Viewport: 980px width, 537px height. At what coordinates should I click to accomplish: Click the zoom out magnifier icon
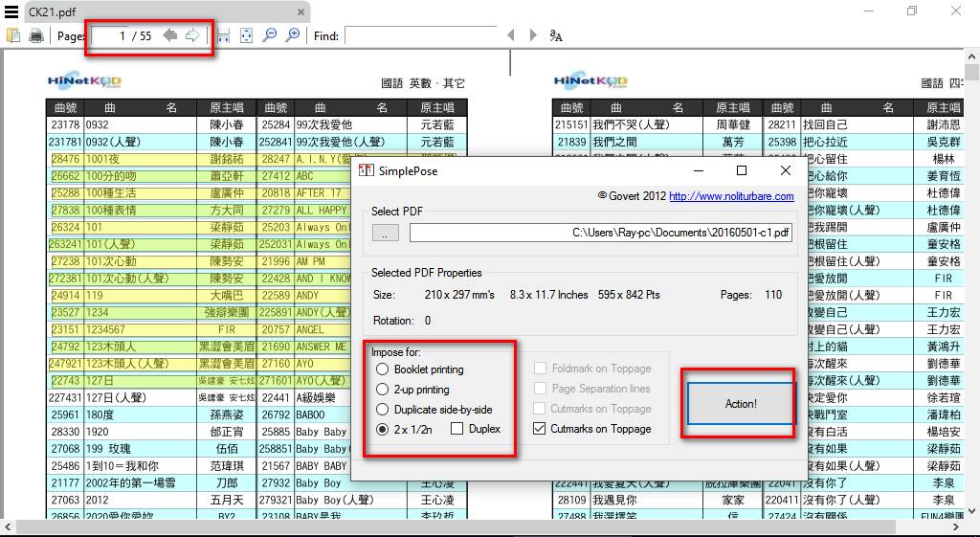(269, 35)
